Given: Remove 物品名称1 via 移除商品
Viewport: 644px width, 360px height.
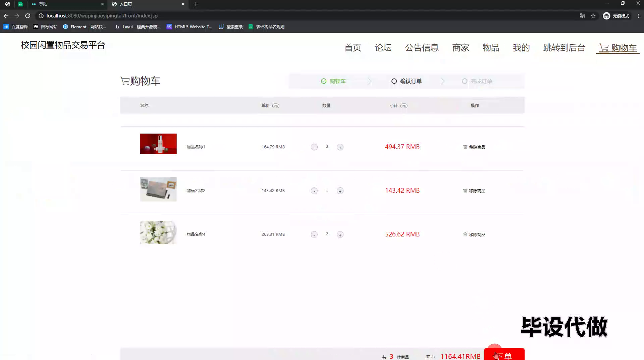Looking at the screenshot, I should 474,147.
